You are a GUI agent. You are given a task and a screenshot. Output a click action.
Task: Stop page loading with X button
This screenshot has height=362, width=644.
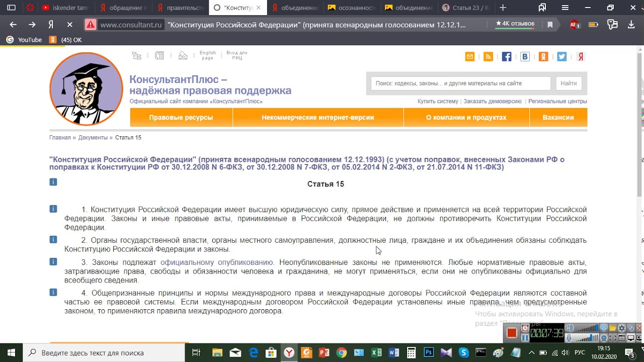[x=70, y=25]
